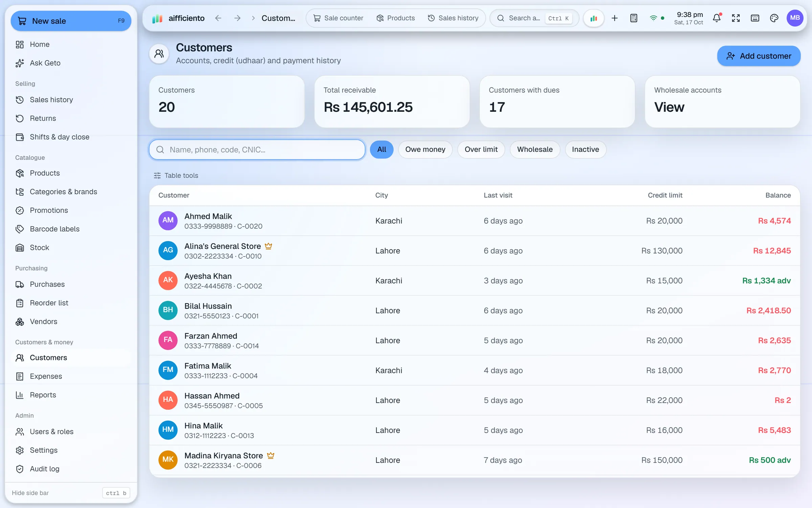Open global Search with Ctrl K box
812x508 pixels.
534,18
